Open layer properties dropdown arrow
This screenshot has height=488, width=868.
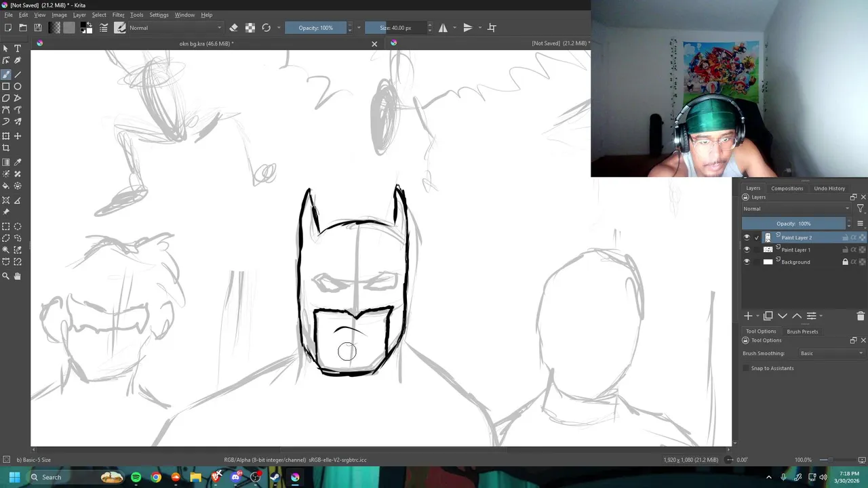[x=821, y=316]
